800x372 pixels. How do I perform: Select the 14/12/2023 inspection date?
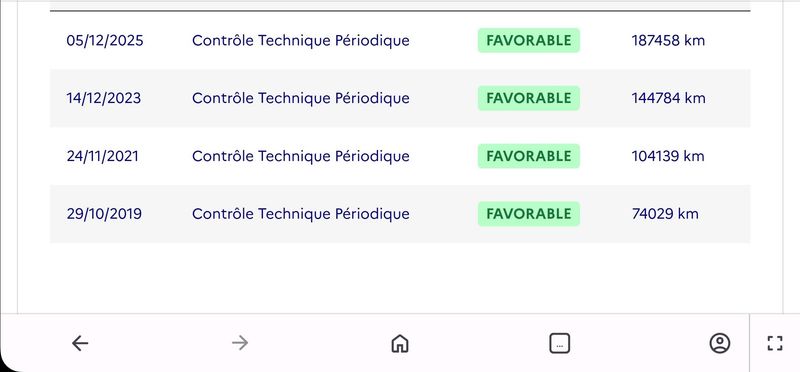pyautogui.click(x=104, y=98)
